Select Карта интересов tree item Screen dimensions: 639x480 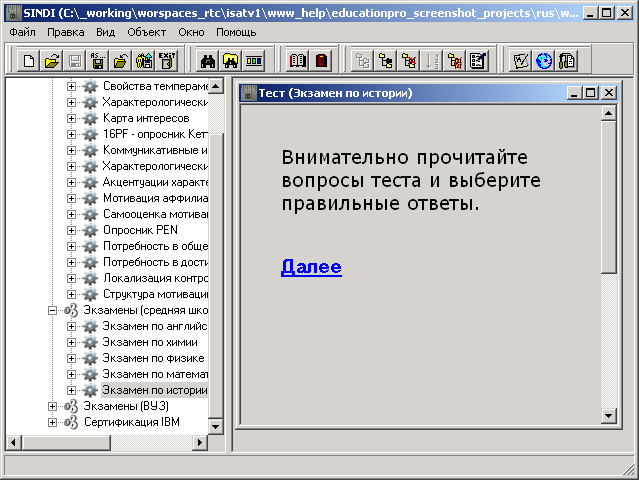146,118
